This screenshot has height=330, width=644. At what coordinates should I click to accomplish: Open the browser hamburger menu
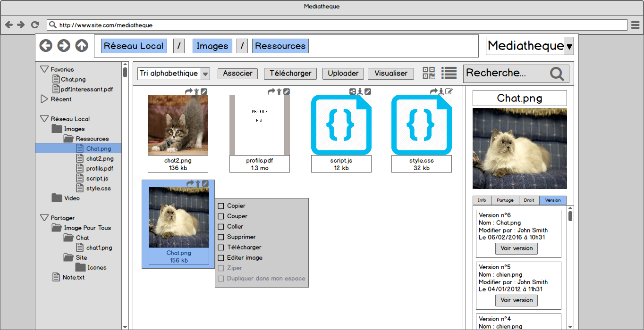[x=635, y=25]
